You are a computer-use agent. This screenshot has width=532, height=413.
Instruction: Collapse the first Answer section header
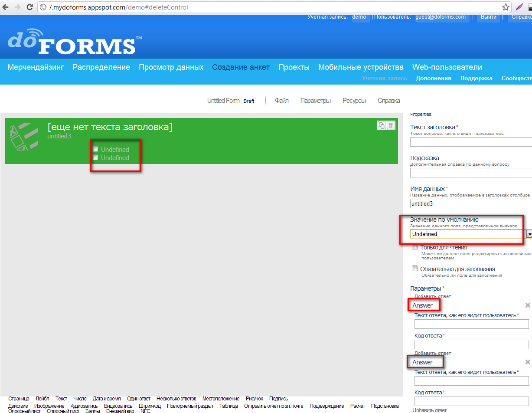[423, 305]
